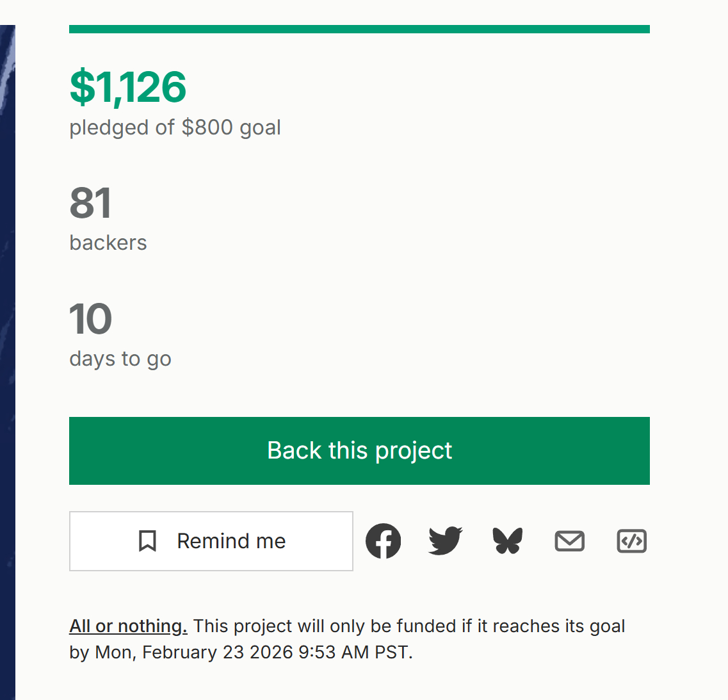Image resolution: width=728 pixels, height=700 pixels.
Task: Open the All or nothing link
Action: click(x=128, y=626)
